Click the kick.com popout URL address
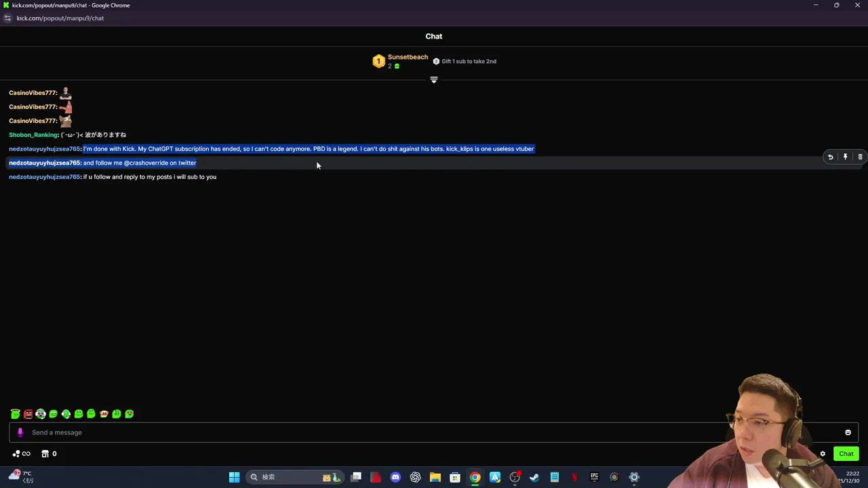Screen dimensions: 868x488 (60, 18)
